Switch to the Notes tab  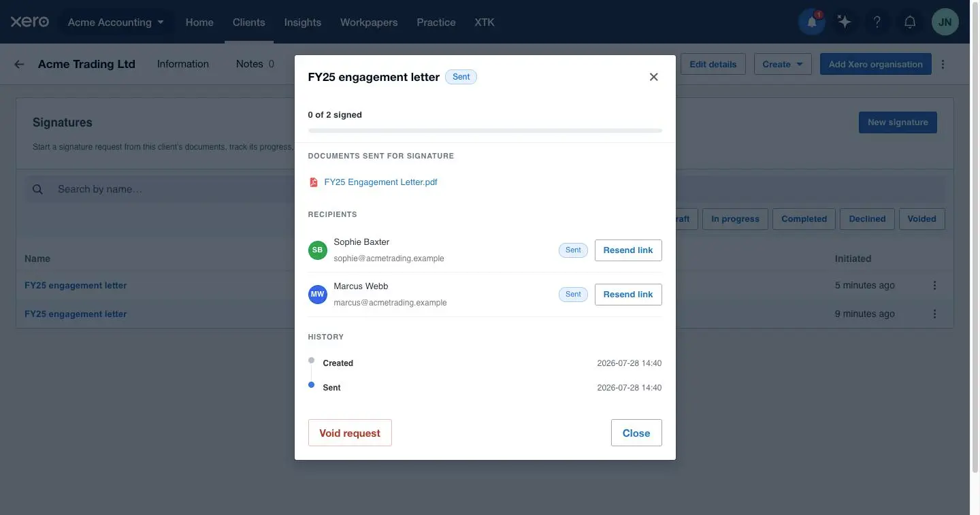[x=255, y=64]
